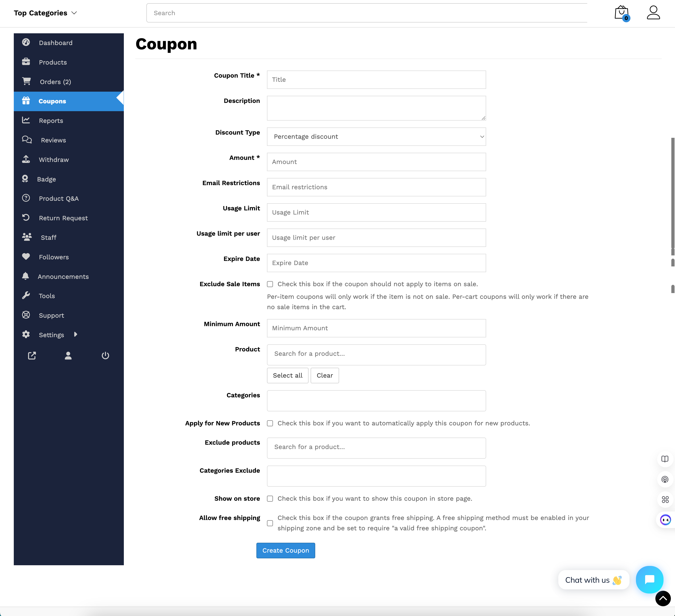Click the Tools wrench icon

pos(26,295)
